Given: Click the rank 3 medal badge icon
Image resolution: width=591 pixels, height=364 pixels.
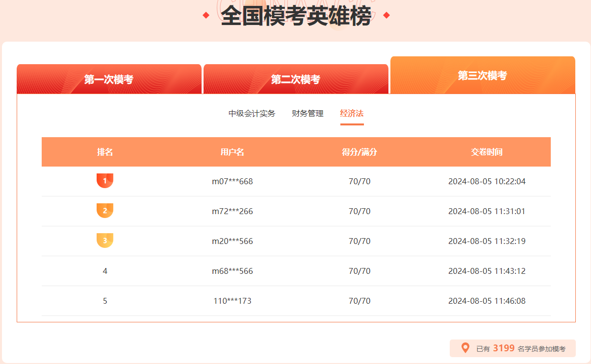Looking at the screenshot, I should click(x=105, y=241).
